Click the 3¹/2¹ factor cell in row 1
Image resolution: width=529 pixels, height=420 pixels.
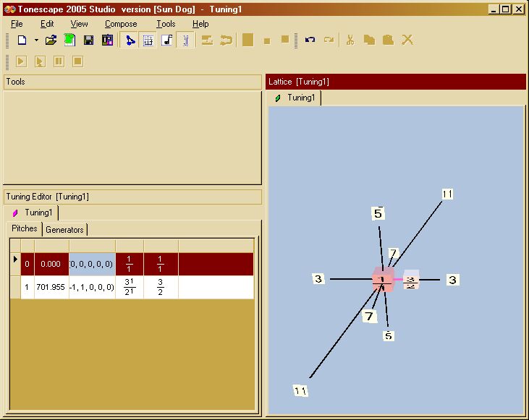click(130, 287)
